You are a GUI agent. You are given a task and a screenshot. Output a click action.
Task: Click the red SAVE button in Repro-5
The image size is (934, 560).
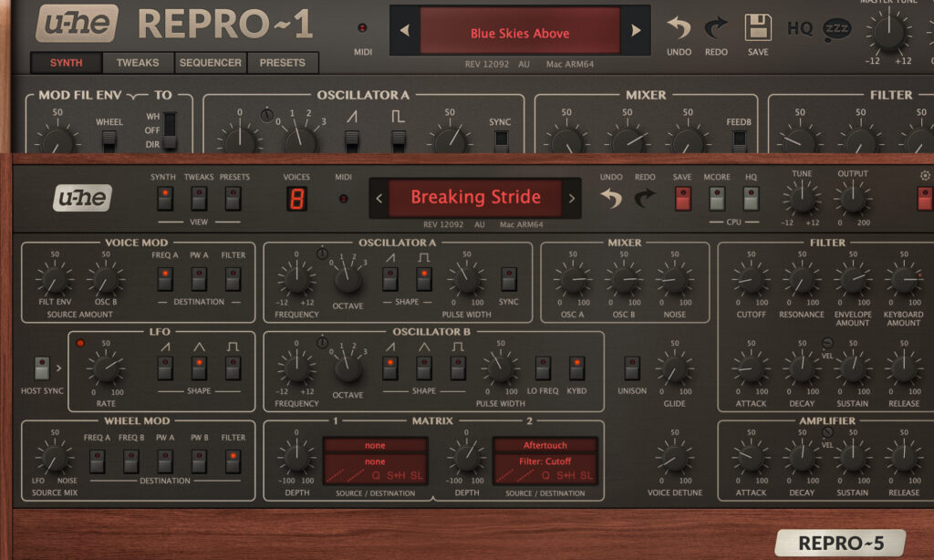click(682, 198)
